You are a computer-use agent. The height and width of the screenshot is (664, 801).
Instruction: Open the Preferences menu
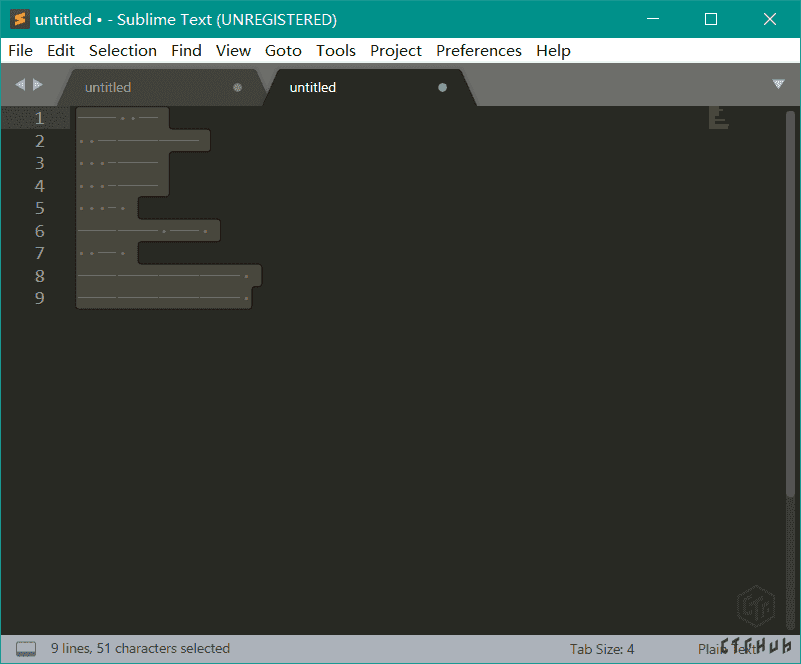coord(478,50)
